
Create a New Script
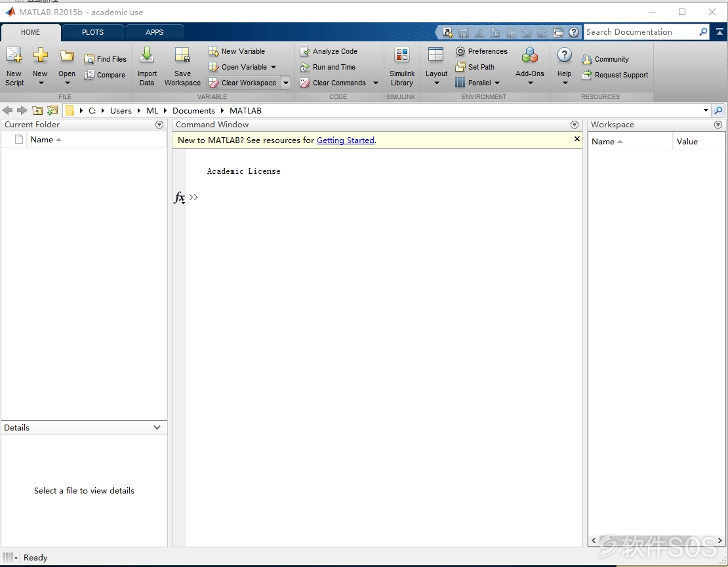14,66
